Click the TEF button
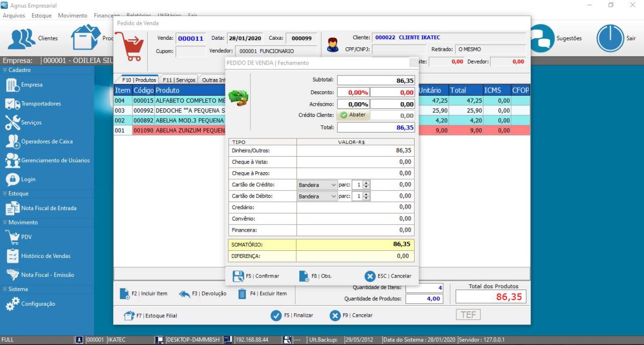Image resolution: width=644 pixels, height=345 pixels. click(x=468, y=315)
